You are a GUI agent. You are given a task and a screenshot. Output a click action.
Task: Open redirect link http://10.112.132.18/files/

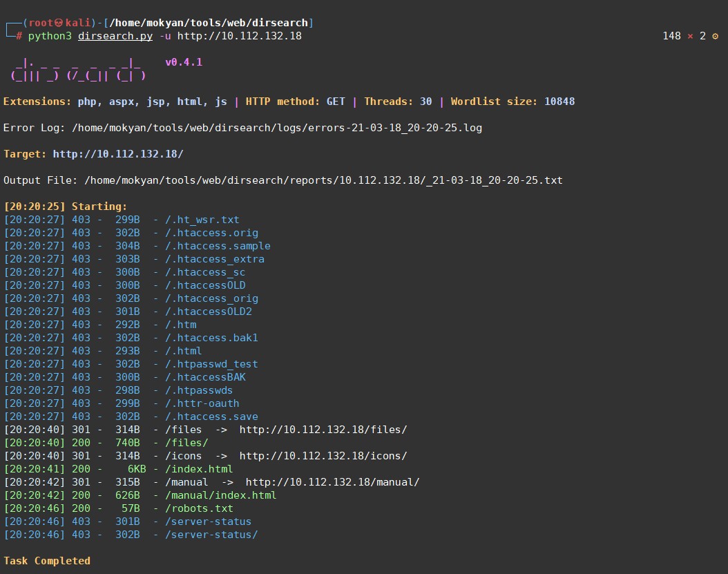(323, 430)
